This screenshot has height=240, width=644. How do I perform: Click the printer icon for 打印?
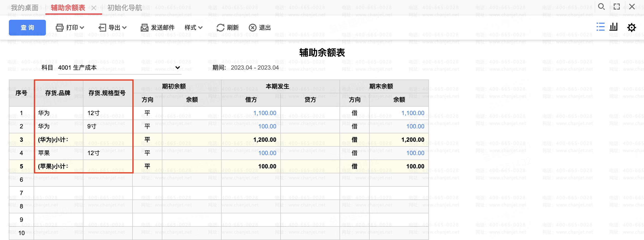[x=59, y=27]
